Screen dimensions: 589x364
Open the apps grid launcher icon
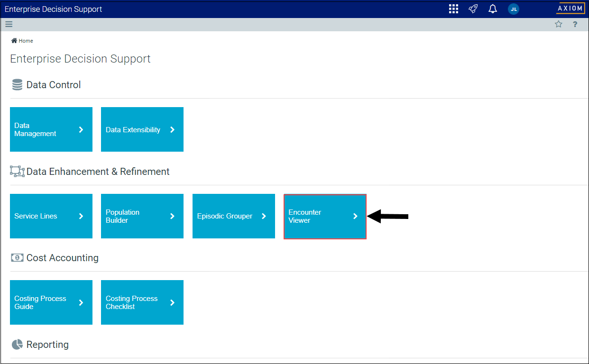[x=453, y=9]
